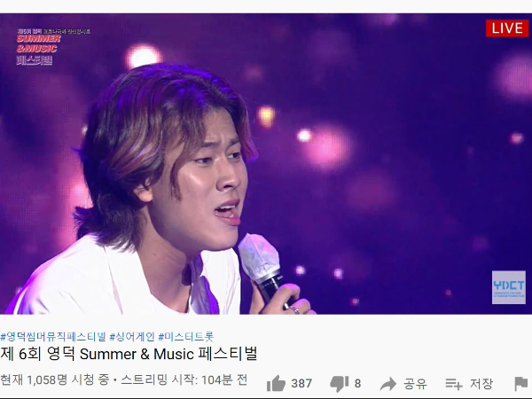Open the #미스터트롯 hashtag link
Viewport: 532px width, 399px height.
[x=186, y=337]
